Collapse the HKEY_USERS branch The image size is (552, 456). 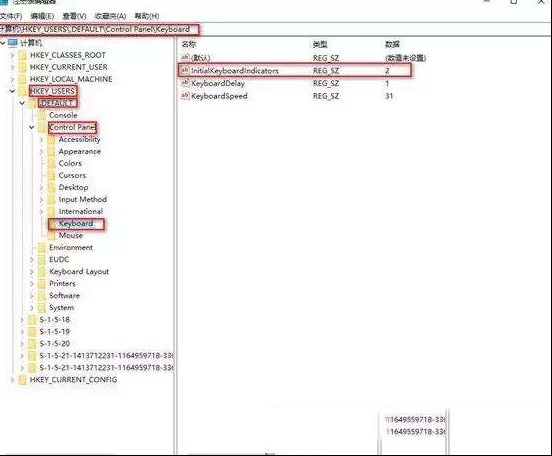(x=12, y=91)
